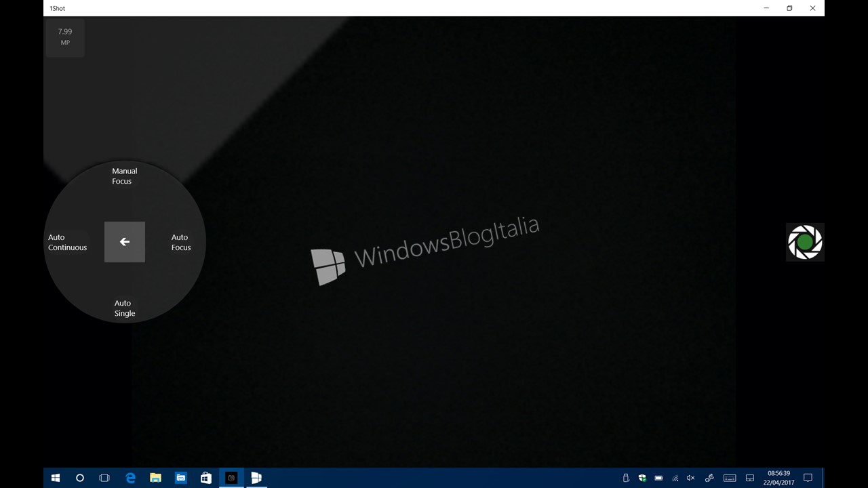Open the blue taskbar app next to Explorer
The height and width of the screenshot is (488, 868).
180,478
